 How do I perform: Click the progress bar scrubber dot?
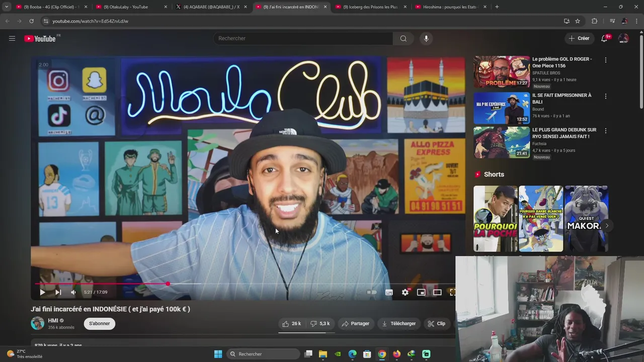pos(168,284)
